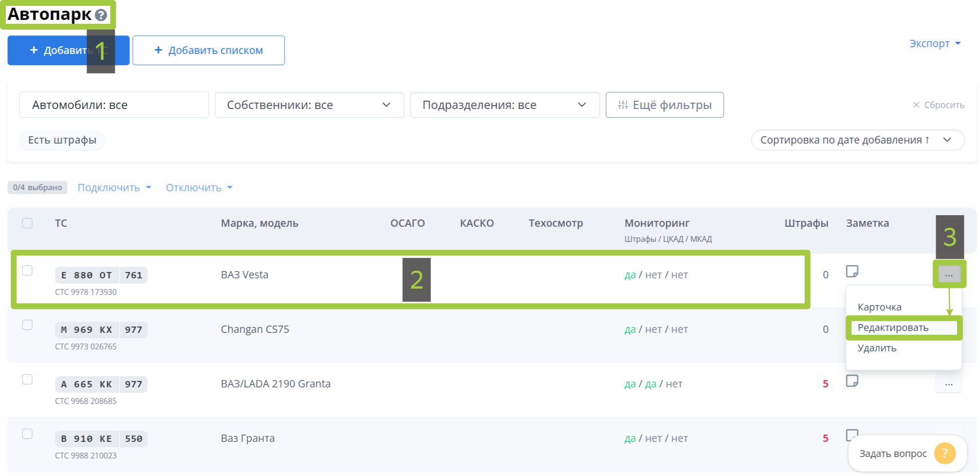Click the help question mark beside Автопарк
Screen dimensions: 980x476
click(101, 15)
